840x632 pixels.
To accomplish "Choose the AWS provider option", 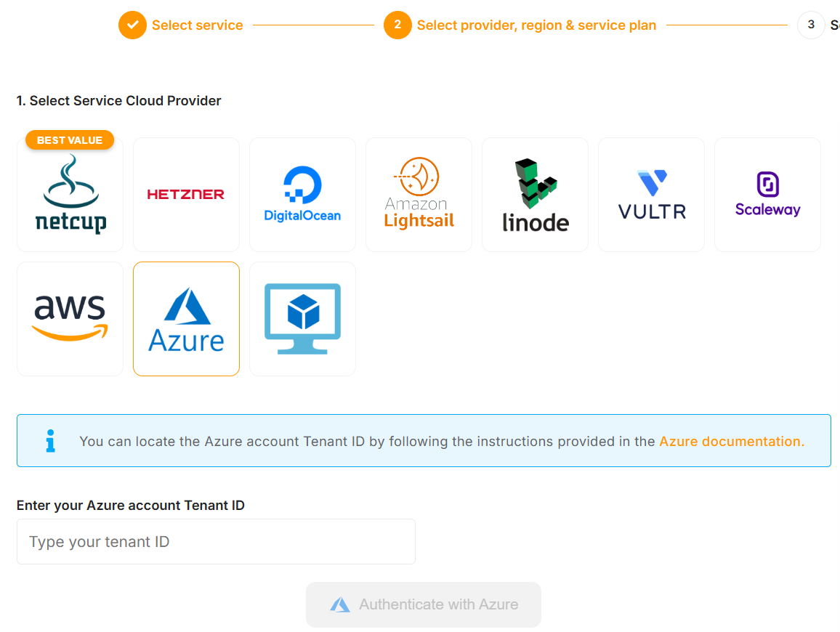I will 70,319.
